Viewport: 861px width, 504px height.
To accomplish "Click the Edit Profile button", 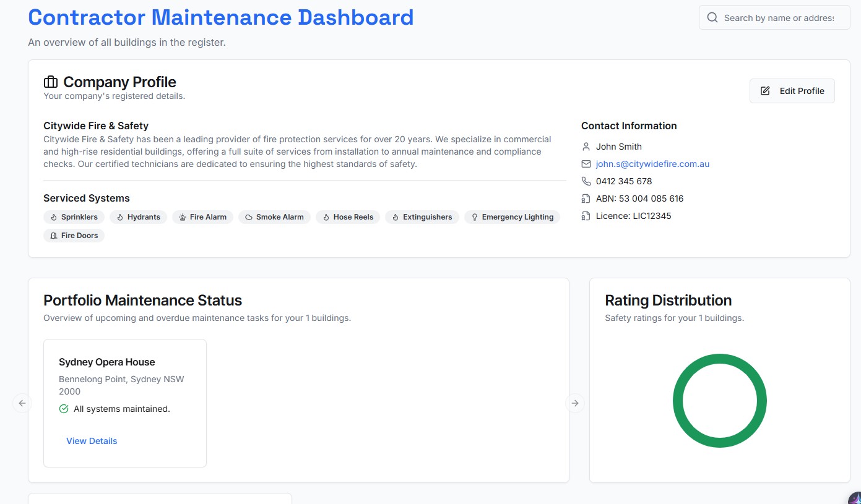I will point(792,90).
